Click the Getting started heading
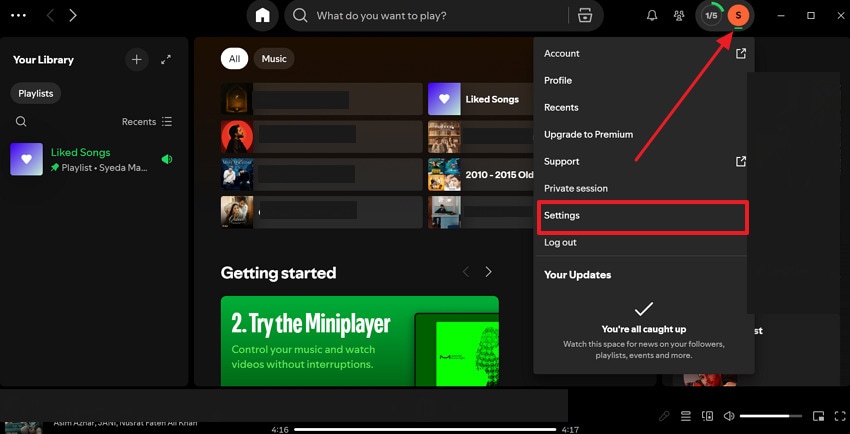Viewport: 850px width, 434px height. tap(278, 273)
